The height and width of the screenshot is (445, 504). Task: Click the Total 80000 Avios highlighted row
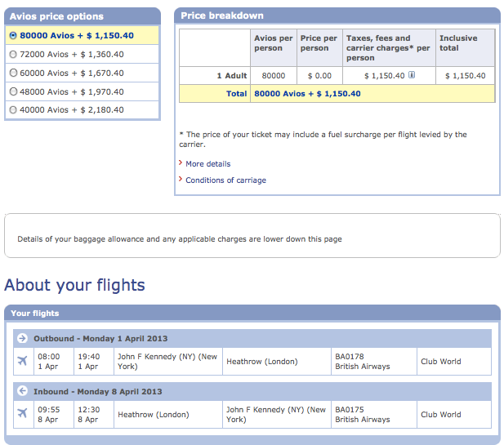[x=337, y=94]
